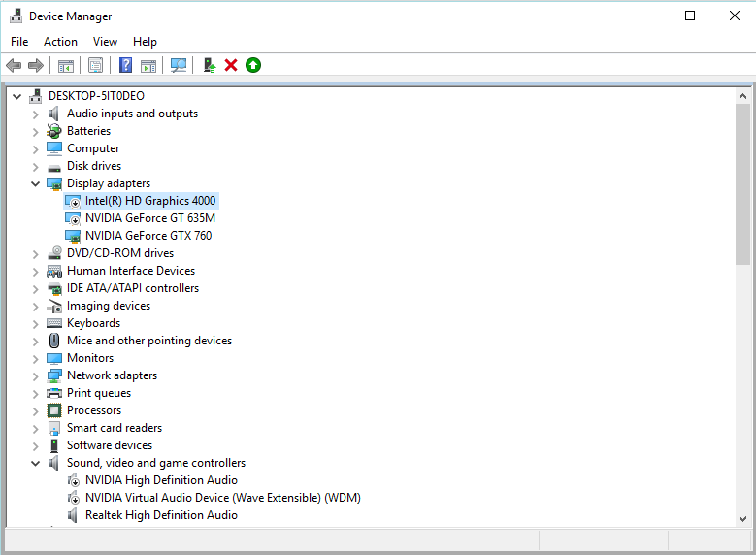Click the DVD/CD-ROM drives icon
Image resolution: width=756 pixels, height=555 pixels.
point(54,252)
